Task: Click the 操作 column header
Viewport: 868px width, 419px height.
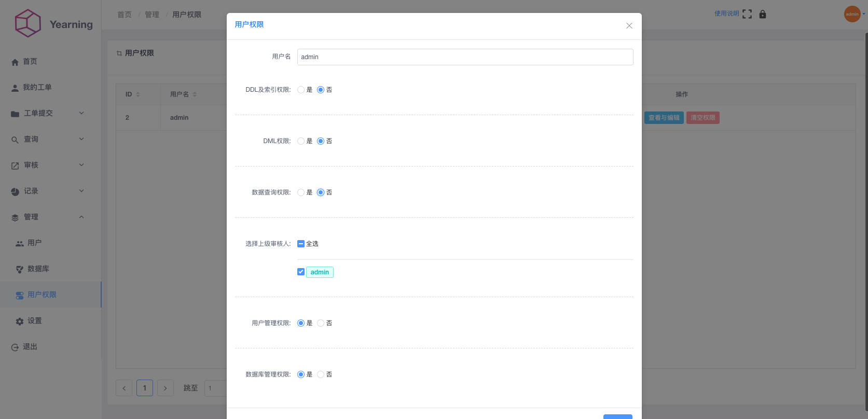Action: pos(682,94)
